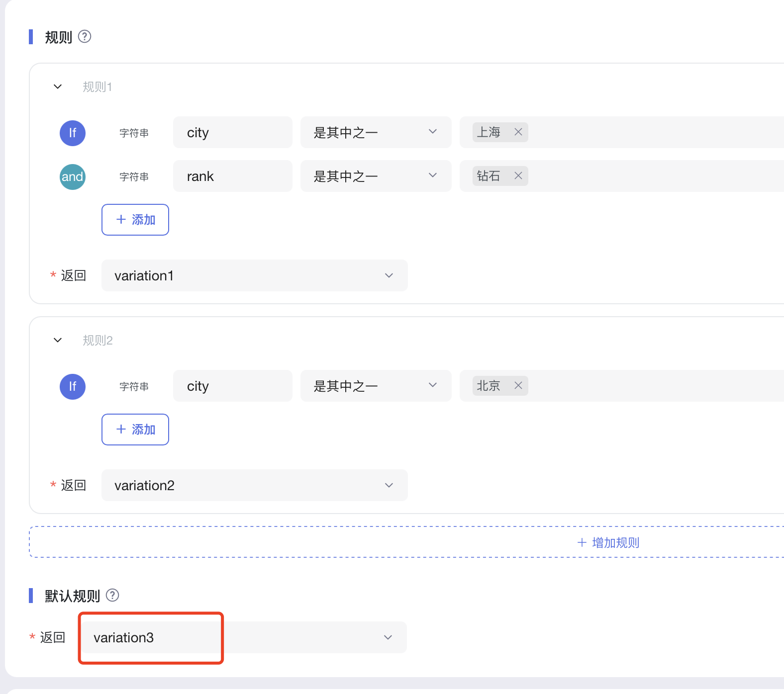Click 增加规则 to add a new rule
Viewport: 784px width, 694px height.
(608, 542)
